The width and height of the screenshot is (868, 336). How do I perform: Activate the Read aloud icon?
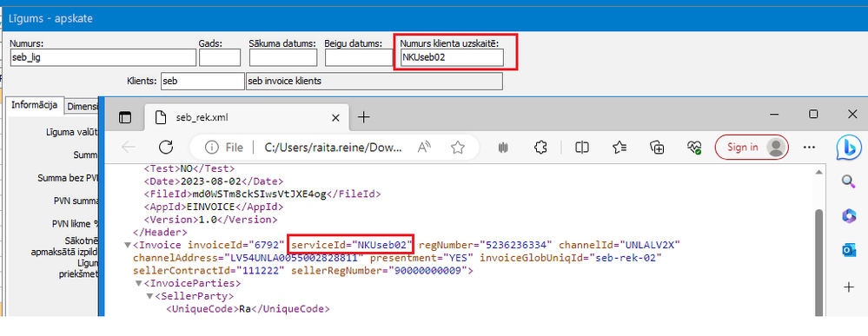[x=424, y=148]
